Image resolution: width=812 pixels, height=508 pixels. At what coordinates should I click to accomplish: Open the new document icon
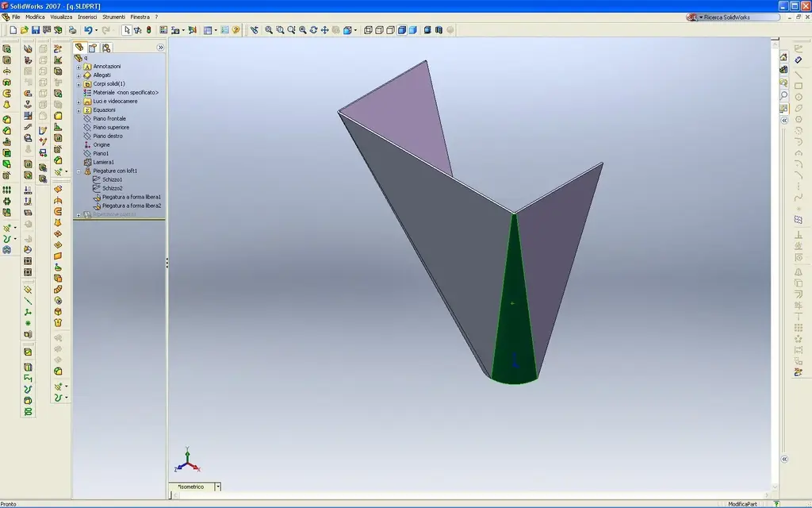[13, 31]
